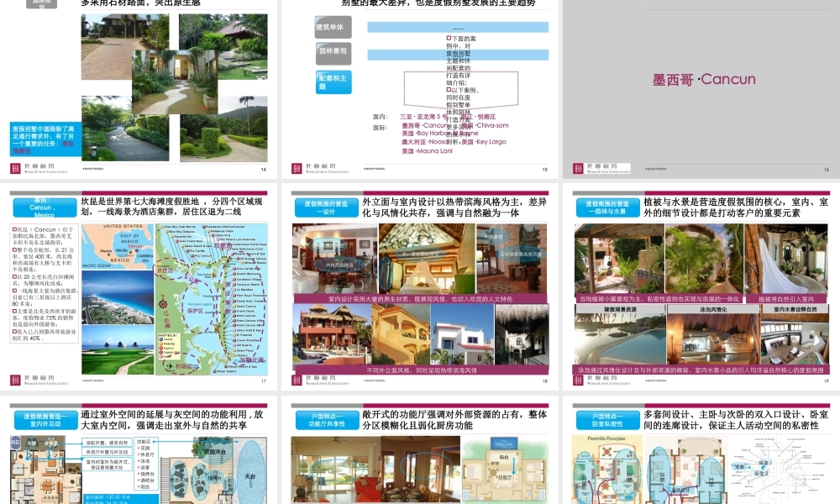Screen dimensions: 840x504
Task: Click the blue "户型特点—功能厅共享性" label
Action: coord(326,420)
